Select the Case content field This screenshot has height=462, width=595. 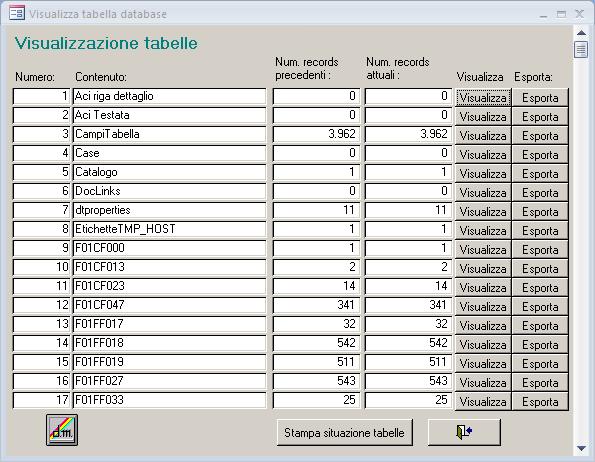click(x=170, y=153)
